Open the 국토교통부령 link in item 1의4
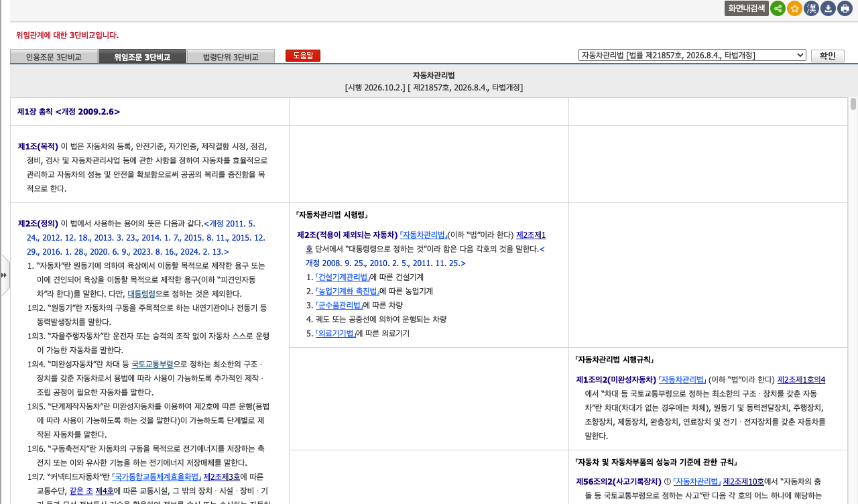Screen dimensions: 858x504 (x=152, y=364)
